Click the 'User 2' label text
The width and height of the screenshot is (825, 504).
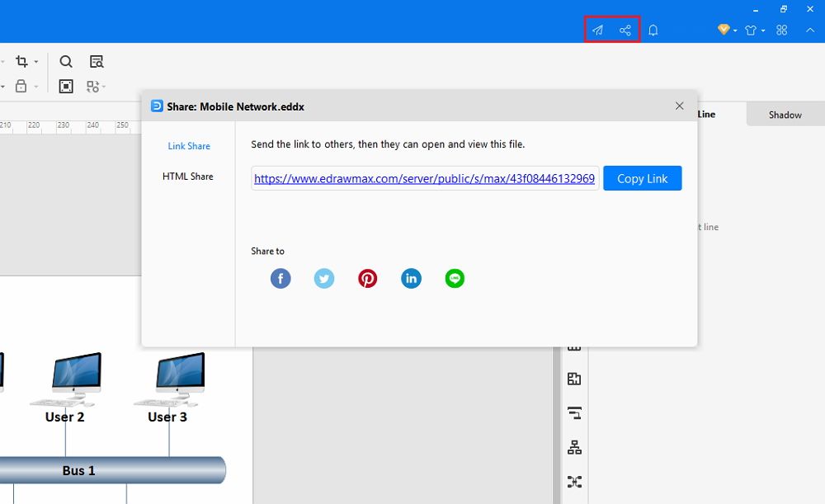tap(64, 417)
